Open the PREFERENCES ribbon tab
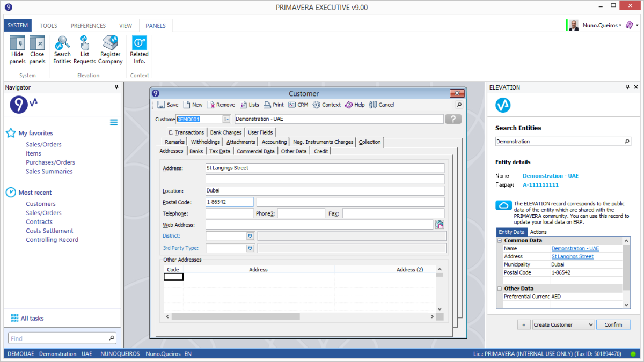Viewport: 644px width, 362px height. [88, 25]
